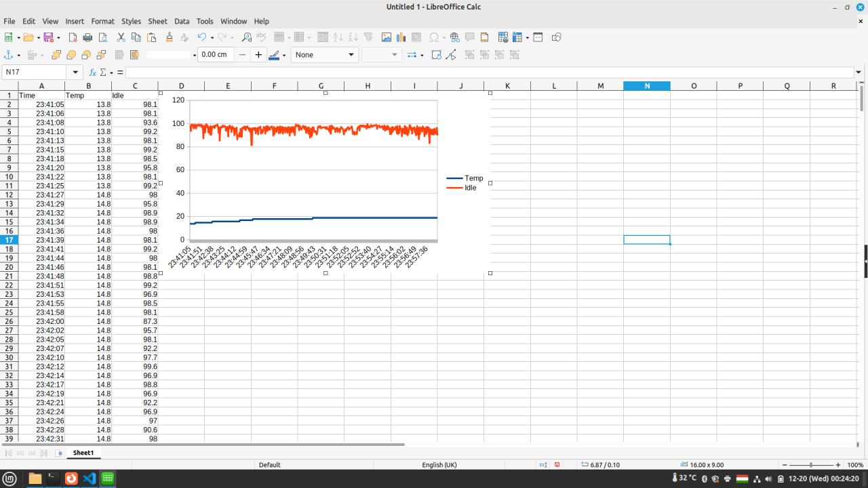The image size is (868, 488).
Task: Toggle Rotate mode for the selected chart
Action: [x=436, y=55]
